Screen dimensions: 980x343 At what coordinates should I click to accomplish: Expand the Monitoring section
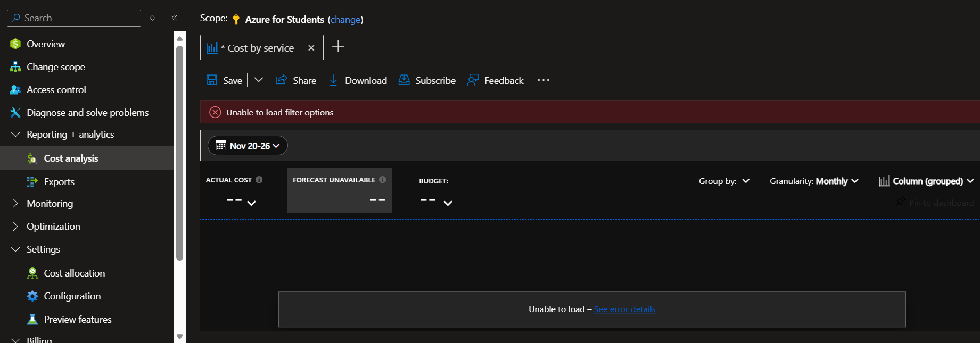[x=15, y=204]
